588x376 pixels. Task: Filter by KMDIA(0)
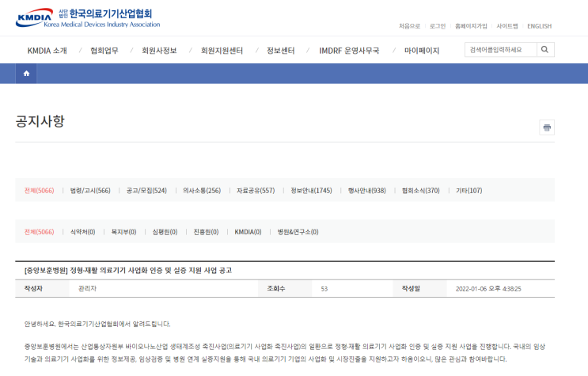point(248,232)
